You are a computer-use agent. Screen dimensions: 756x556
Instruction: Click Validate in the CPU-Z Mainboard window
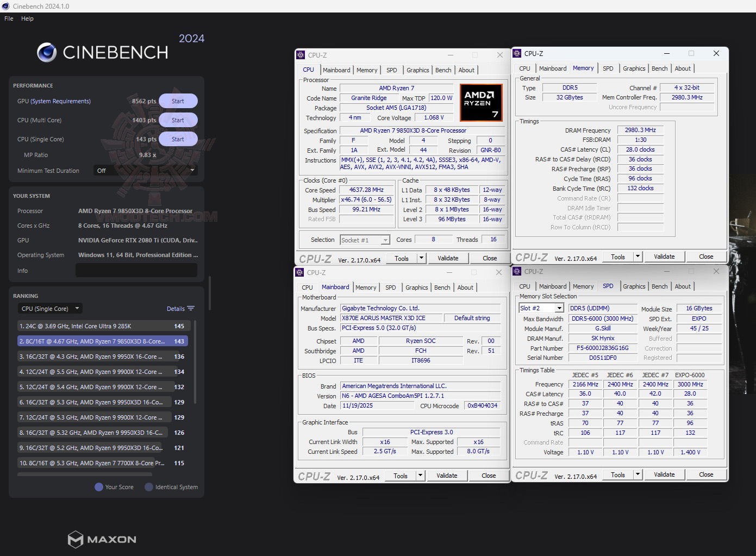click(447, 476)
